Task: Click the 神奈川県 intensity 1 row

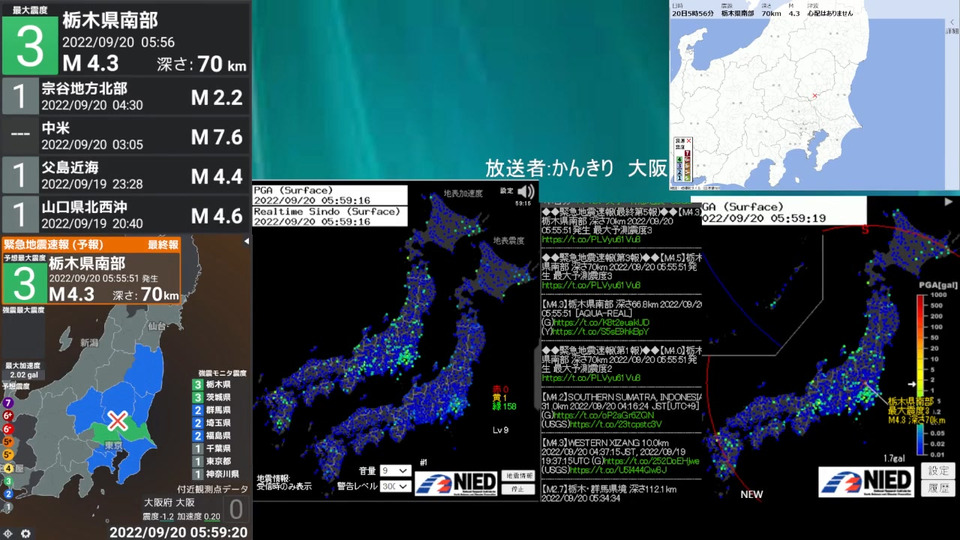Action: [x=216, y=474]
